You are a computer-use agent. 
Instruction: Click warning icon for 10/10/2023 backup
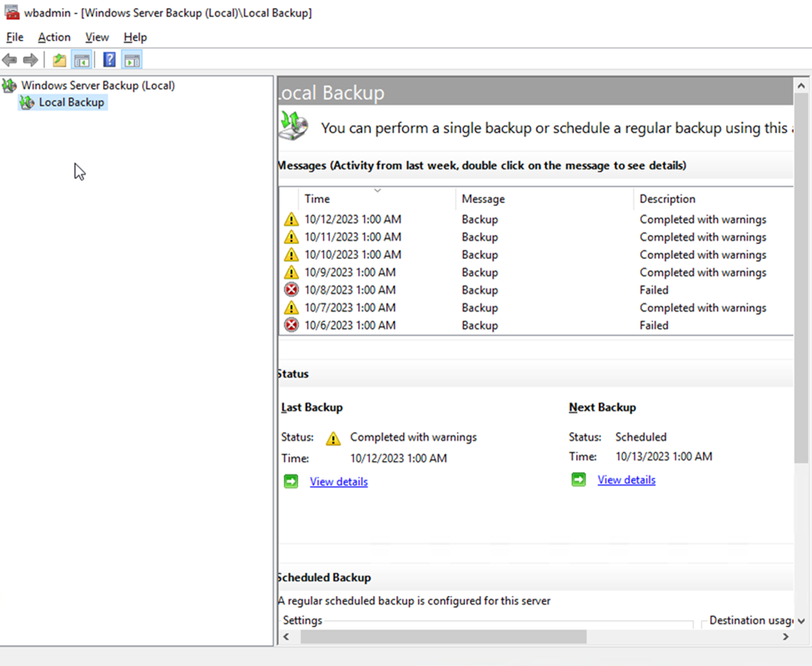pyautogui.click(x=291, y=255)
